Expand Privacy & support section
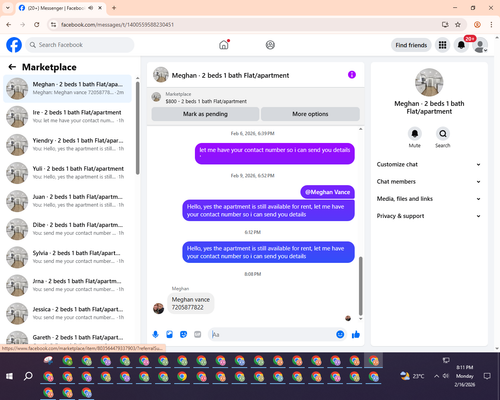 pyautogui.click(x=429, y=216)
